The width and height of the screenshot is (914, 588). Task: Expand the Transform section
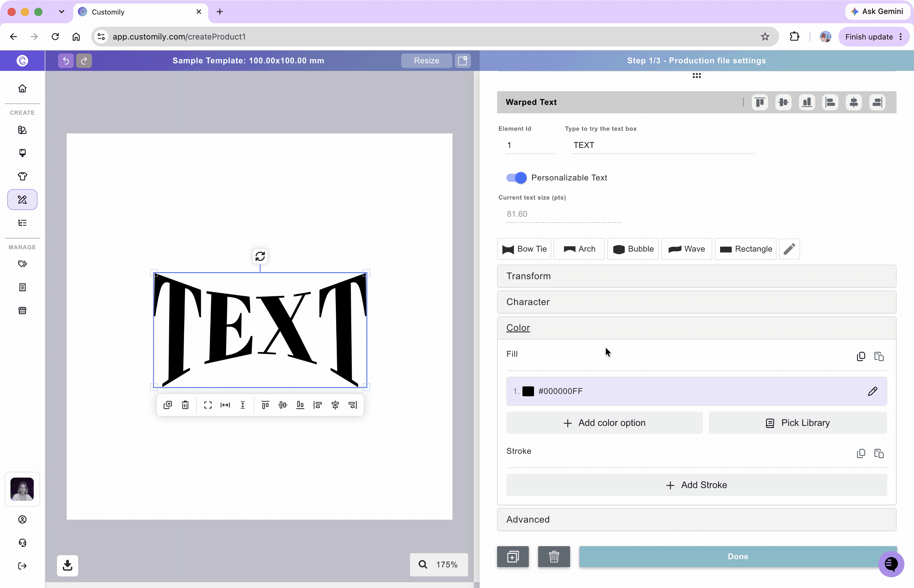tap(696, 276)
